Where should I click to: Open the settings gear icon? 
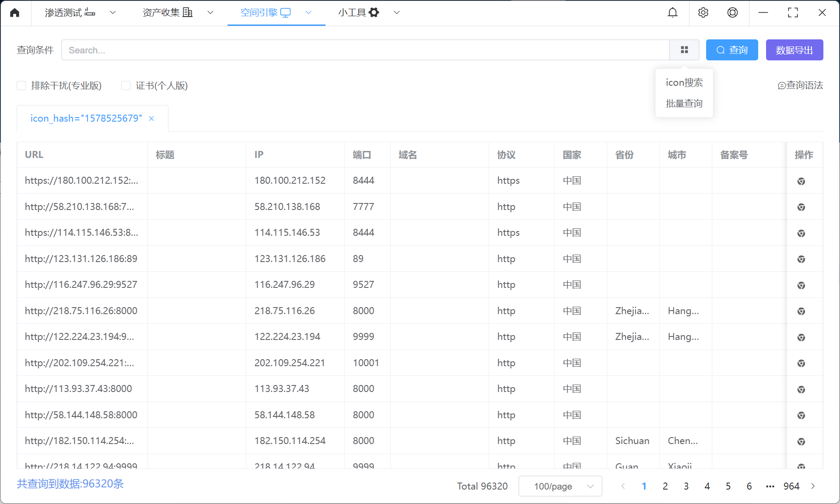tap(703, 13)
